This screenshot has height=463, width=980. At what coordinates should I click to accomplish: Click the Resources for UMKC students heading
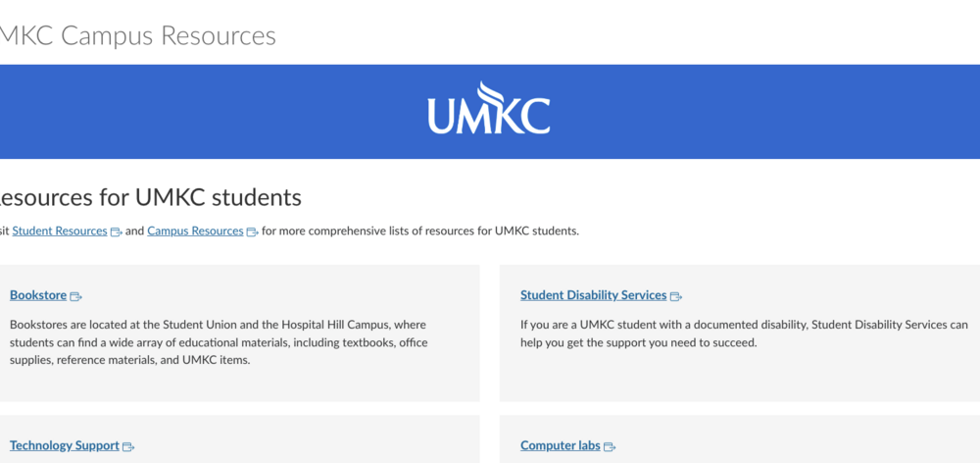[x=147, y=197]
